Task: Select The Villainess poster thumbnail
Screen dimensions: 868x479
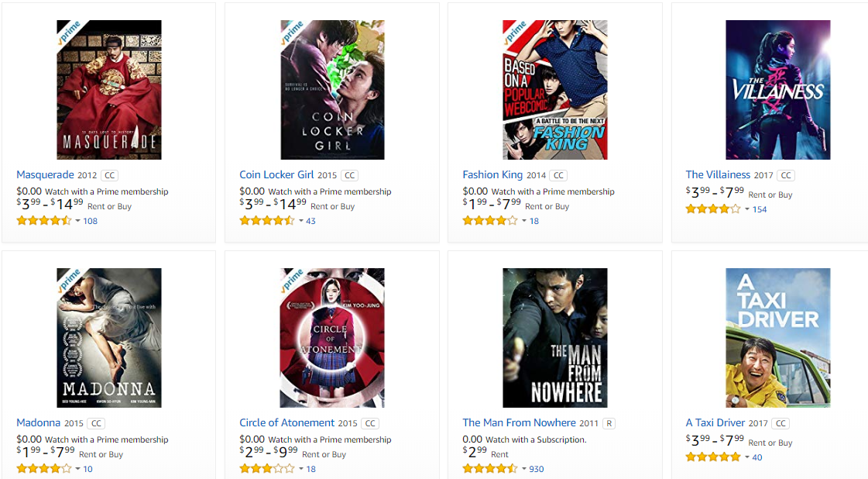Action: (x=777, y=90)
